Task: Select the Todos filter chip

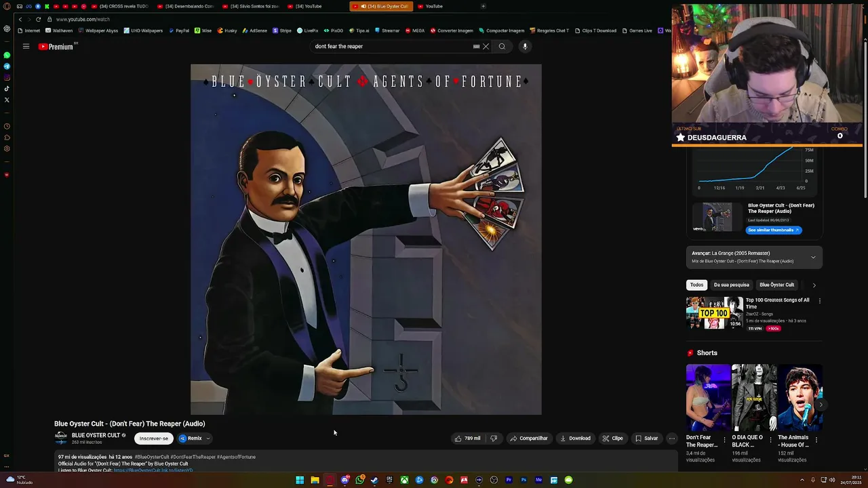Action: [696, 285]
